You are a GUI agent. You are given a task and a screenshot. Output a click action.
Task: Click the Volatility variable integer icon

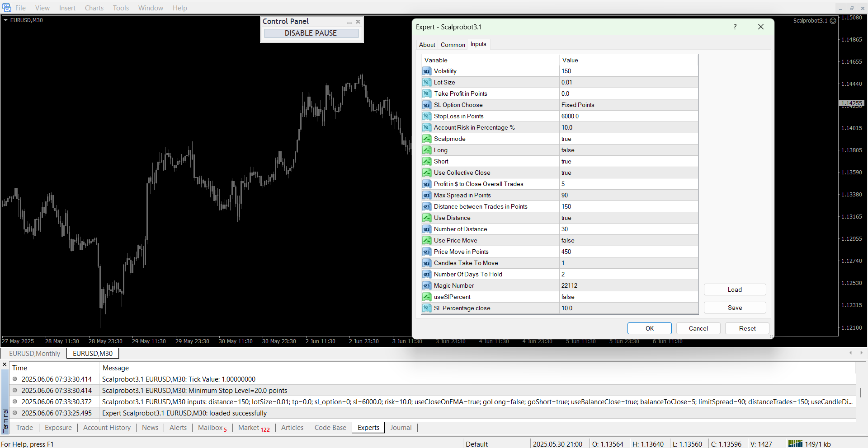[427, 71]
